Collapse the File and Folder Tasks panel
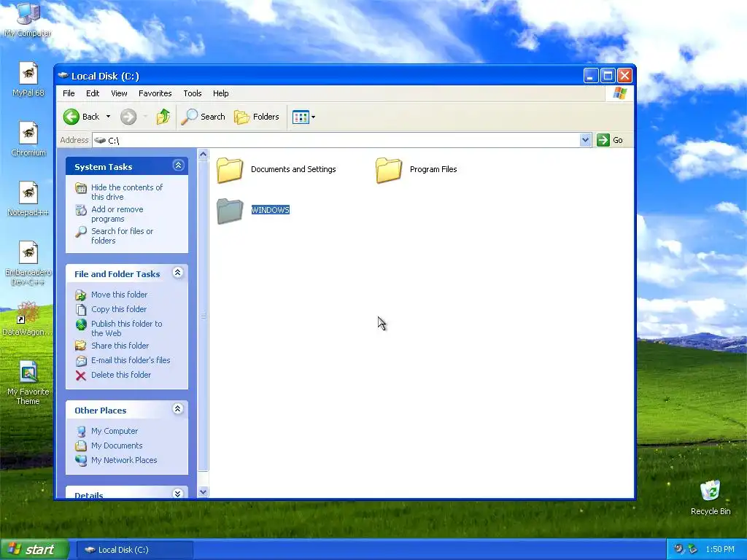This screenshot has width=747, height=560. pos(178,273)
